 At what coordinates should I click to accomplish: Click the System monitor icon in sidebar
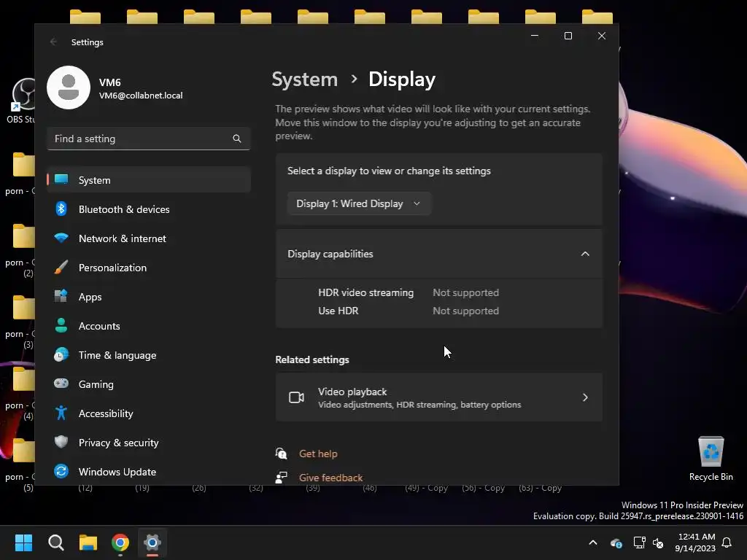click(x=61, y=179)
